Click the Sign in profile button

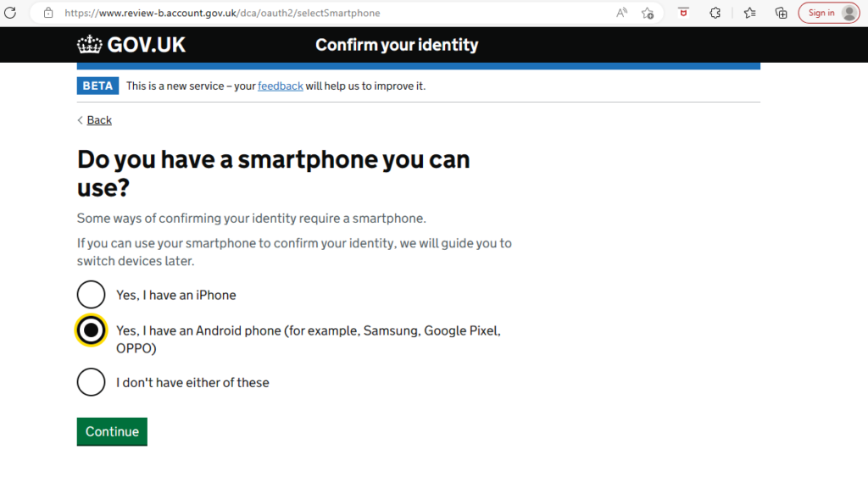click(829, 13)
